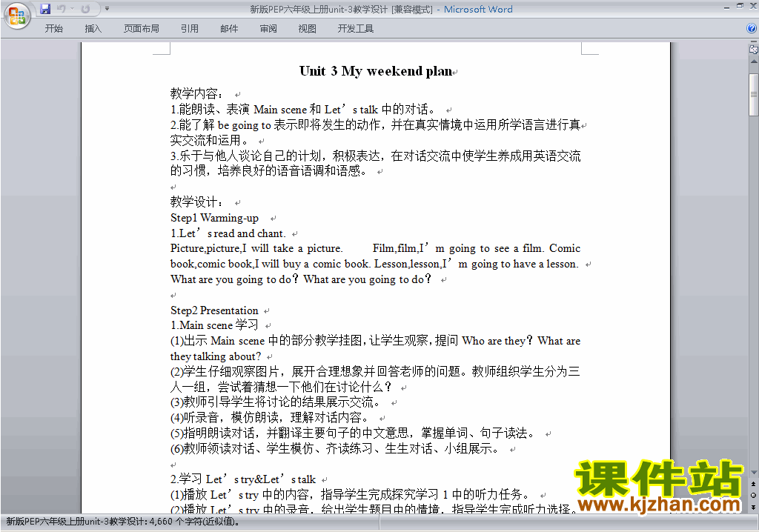Toggle the ruler icon above the vertical scrollbar
The height and width of the screenshot is (532, 759).
coord(754,50)
